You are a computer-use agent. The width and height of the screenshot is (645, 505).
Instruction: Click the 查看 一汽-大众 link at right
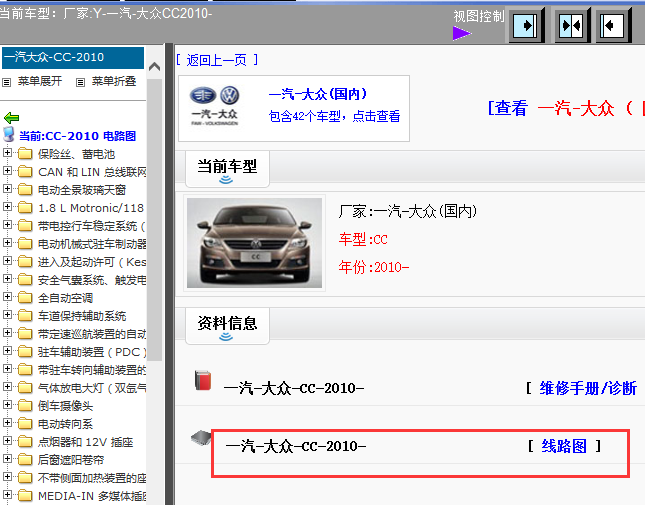coord(566,109)
